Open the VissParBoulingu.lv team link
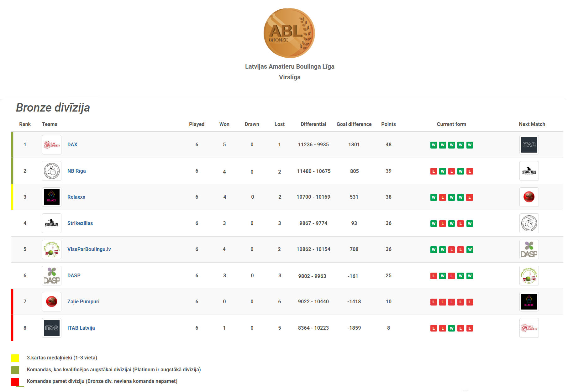Image resolution: width=568 pixels, height=392 pixels. point(89,249)
